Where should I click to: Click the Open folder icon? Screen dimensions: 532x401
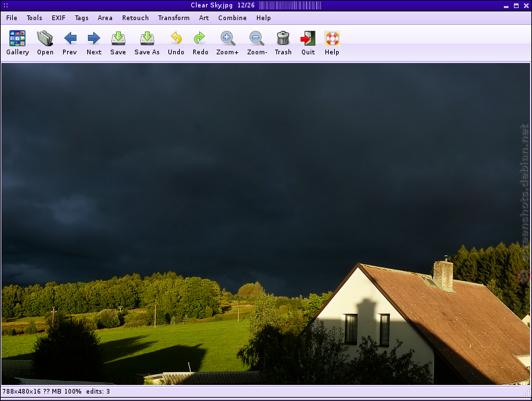pos(45,38)
